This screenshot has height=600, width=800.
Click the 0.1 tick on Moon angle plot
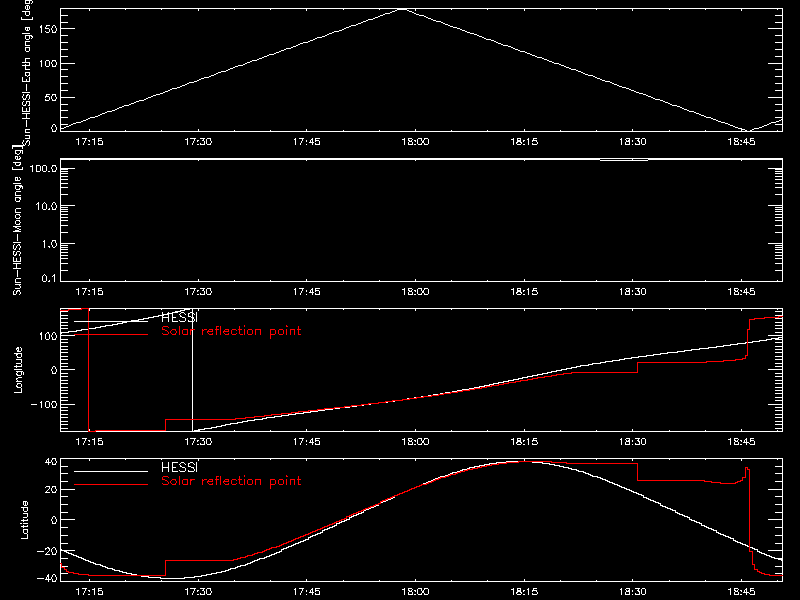point(49,278)
